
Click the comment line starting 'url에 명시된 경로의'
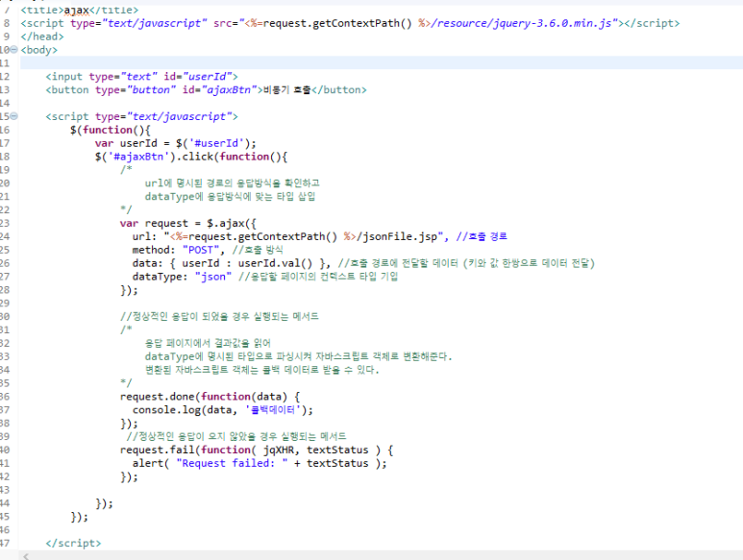coord(233,183)
